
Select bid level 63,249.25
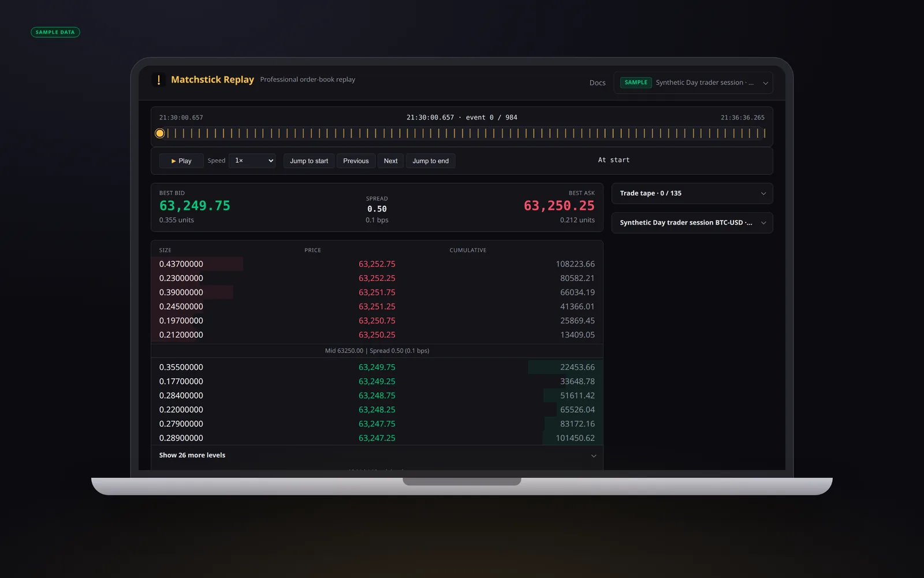tap(377, 381)
